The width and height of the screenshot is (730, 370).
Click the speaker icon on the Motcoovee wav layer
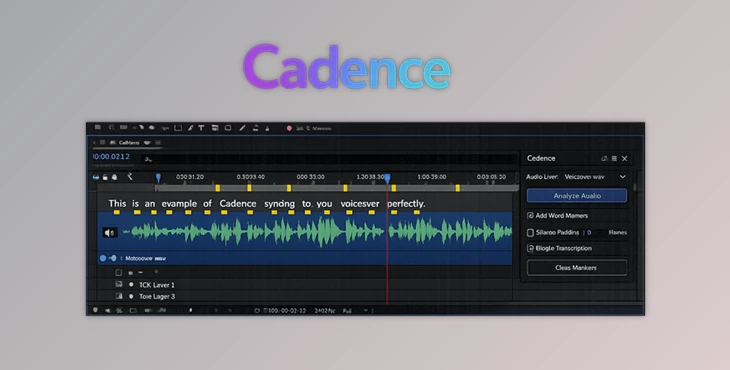(x=113, y=258)
